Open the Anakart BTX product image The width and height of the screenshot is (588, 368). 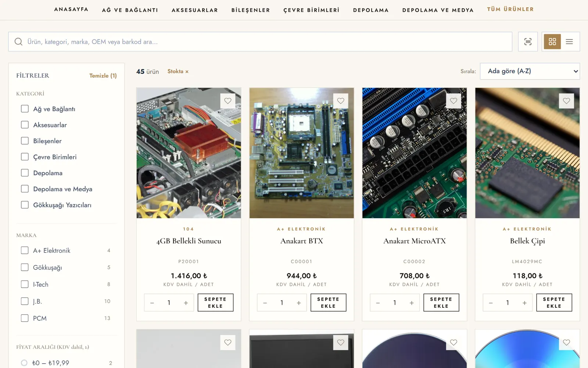(302, 153)
